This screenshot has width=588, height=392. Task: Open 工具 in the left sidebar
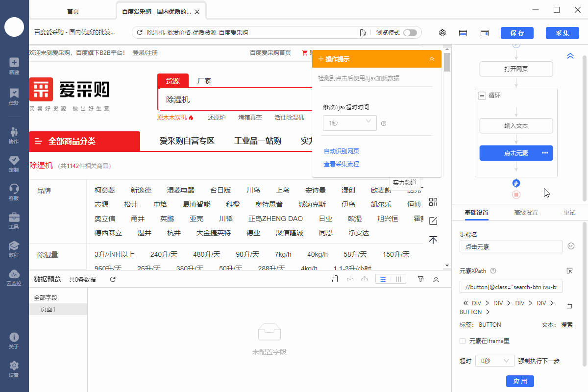(14, 220)
